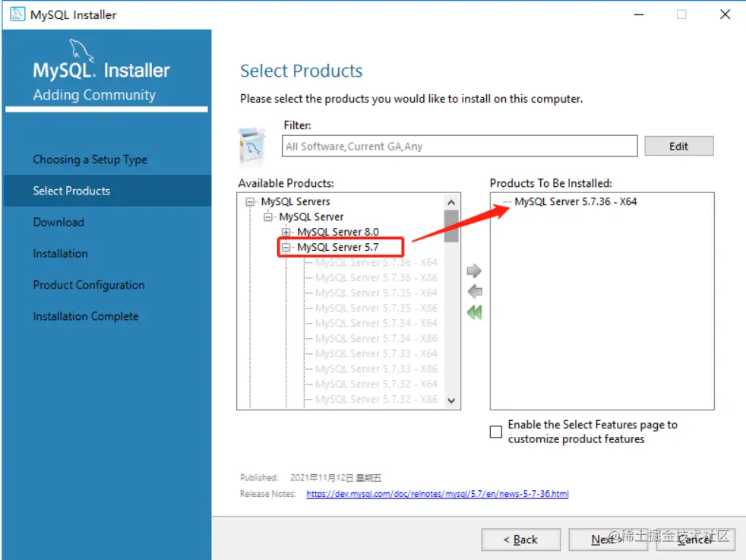Image resolution: width=746 pixels, height=560 pixels.
Task: Select the MySQL Servers root label
Action: coord(296,201)
